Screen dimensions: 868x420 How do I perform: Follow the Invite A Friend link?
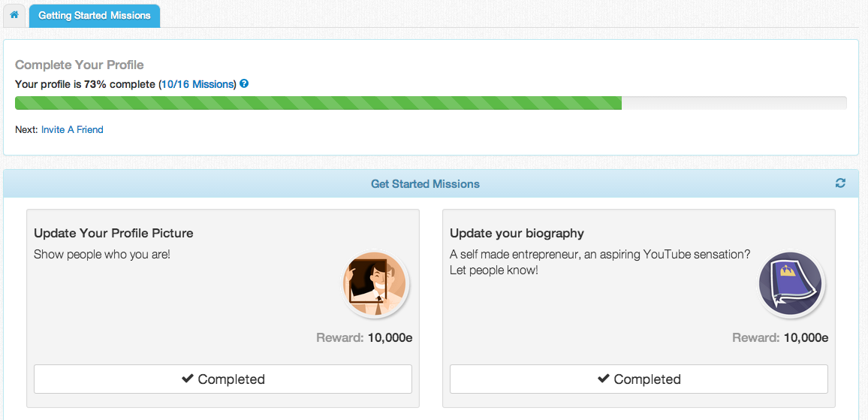point(72,129)
